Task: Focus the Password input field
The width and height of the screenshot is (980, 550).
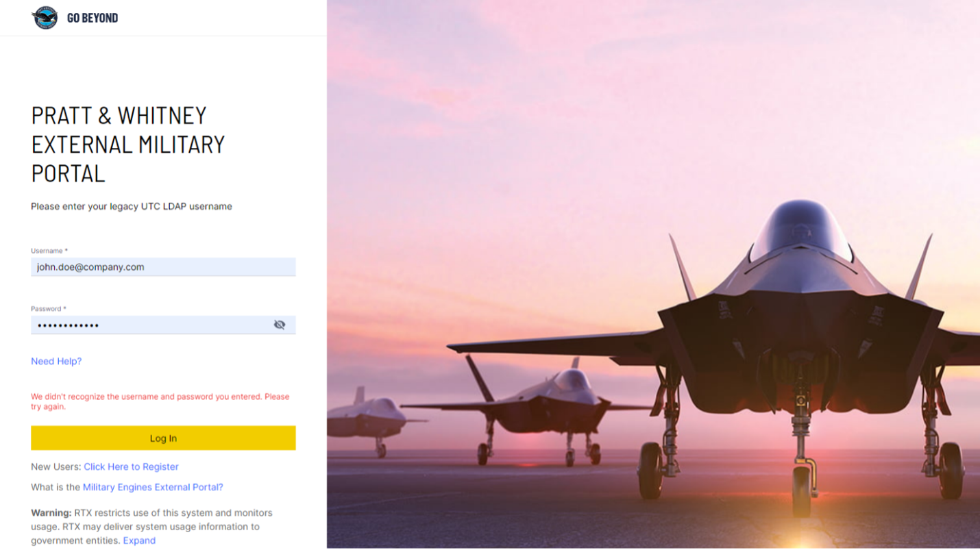Action: pos(151,325)
